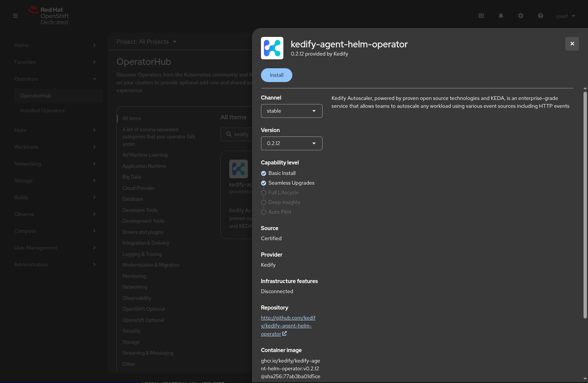
Task: Open the Channel dropdown showing stable
Action: coord(292,111)
